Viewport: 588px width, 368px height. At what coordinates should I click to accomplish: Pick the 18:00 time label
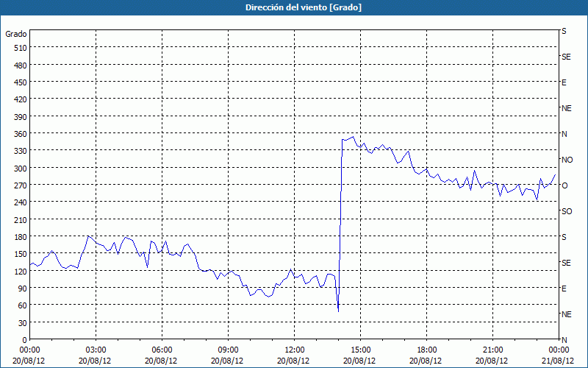pos(427,350)
